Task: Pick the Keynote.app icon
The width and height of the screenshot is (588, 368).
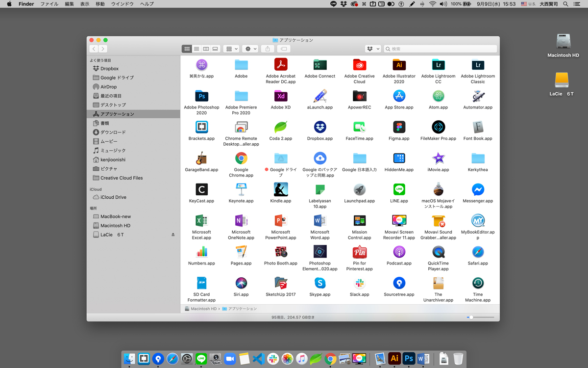Action: point(241,189)
